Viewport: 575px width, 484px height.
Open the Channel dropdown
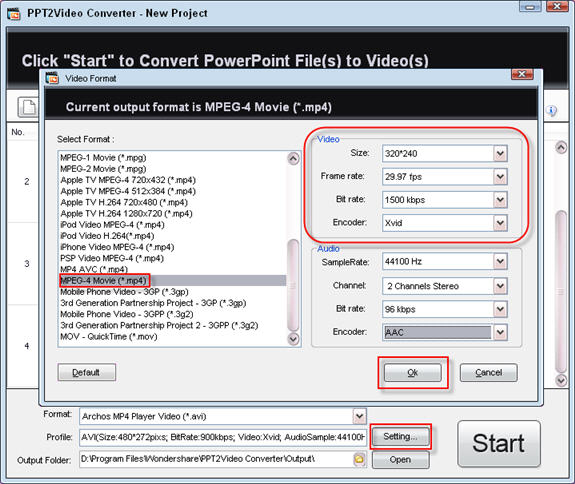pyautogui.click(x=500, y=286)
